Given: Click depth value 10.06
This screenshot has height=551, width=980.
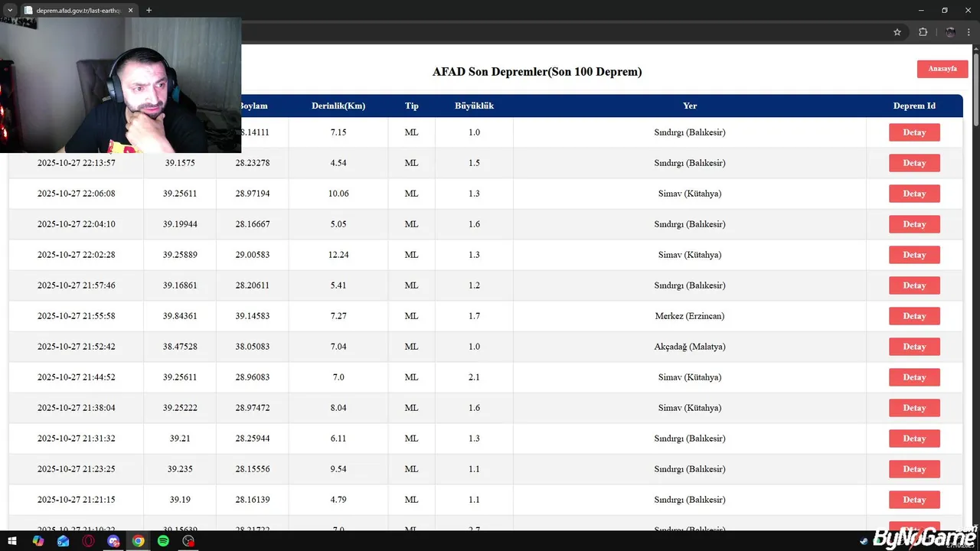Looking at the screenshot, I should 338,194.
